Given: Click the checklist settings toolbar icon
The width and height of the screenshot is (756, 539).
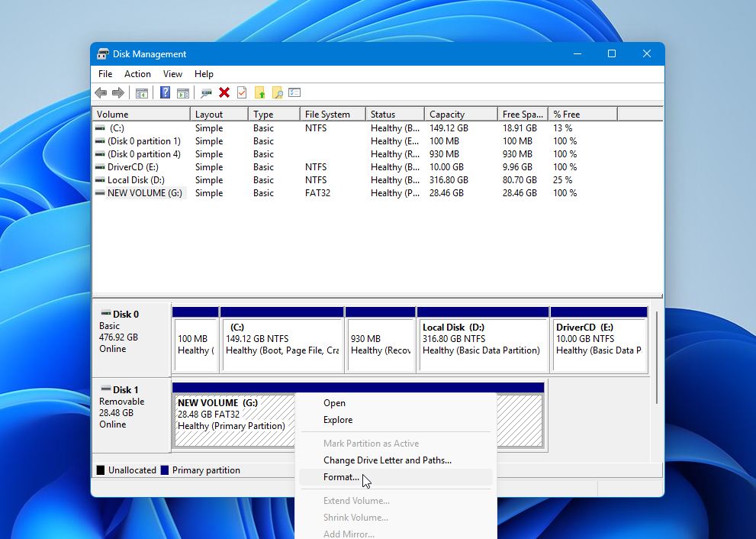Looking at the screenshot, I should (294, 92).
